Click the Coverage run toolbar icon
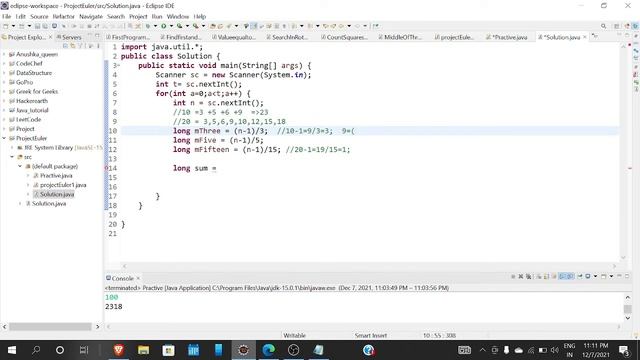The height and width of the screenshot is (360, 640). pos(179,26)
